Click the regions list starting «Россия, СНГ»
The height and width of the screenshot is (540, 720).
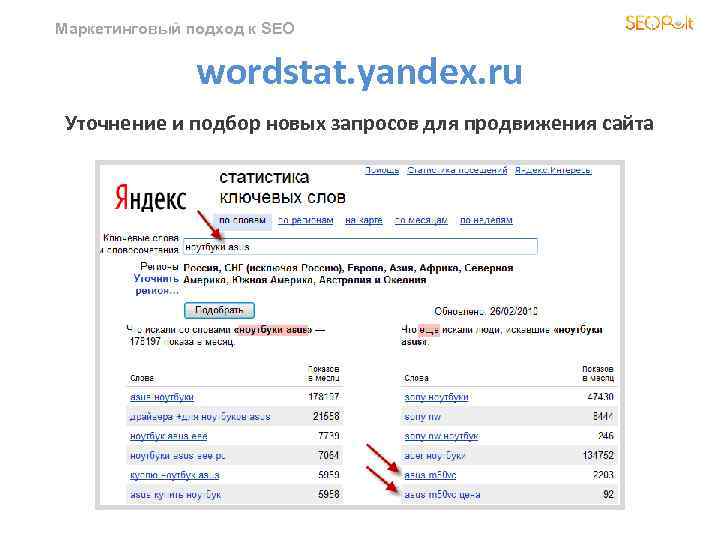(x=348, y=274)
